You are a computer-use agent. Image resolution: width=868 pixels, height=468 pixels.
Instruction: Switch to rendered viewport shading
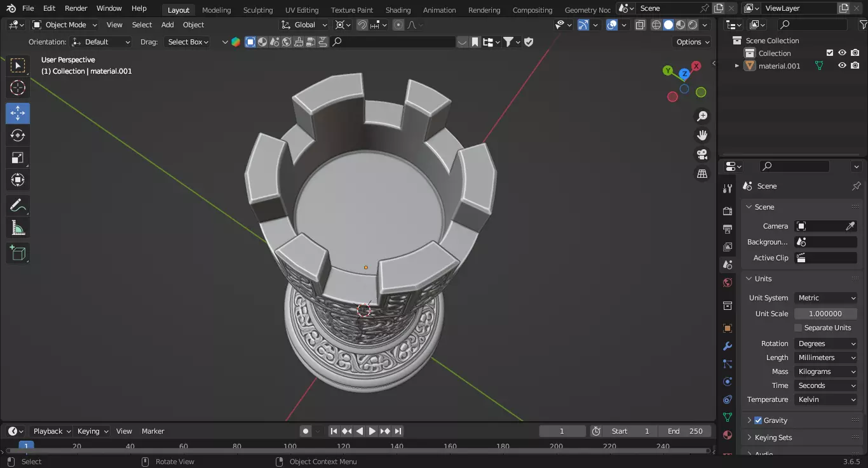tap(693, 25)
